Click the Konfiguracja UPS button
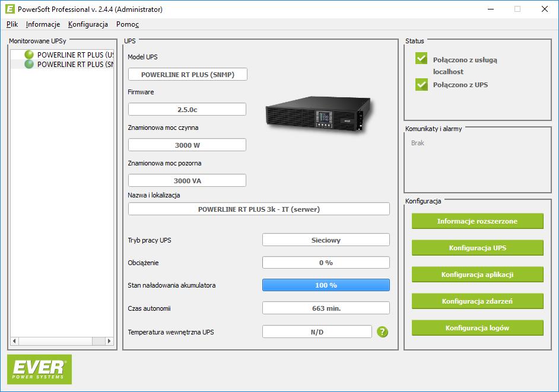 click(x=477, y=248)
